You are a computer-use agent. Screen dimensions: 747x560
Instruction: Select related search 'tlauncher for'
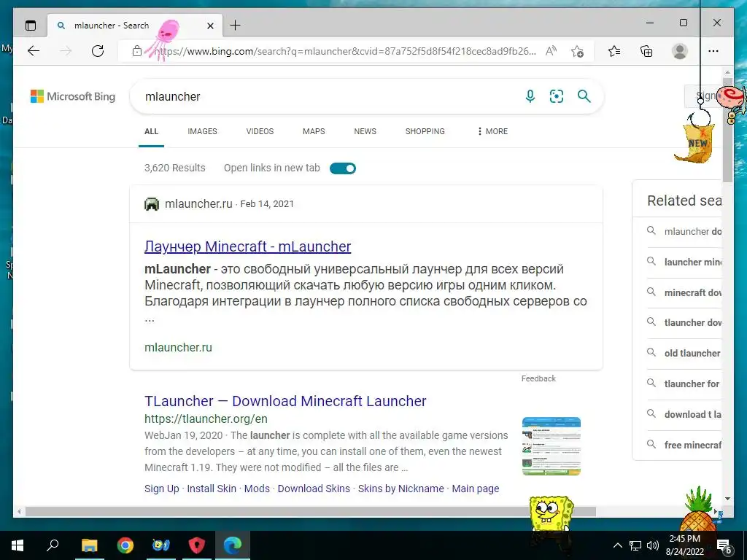[684, 384]
